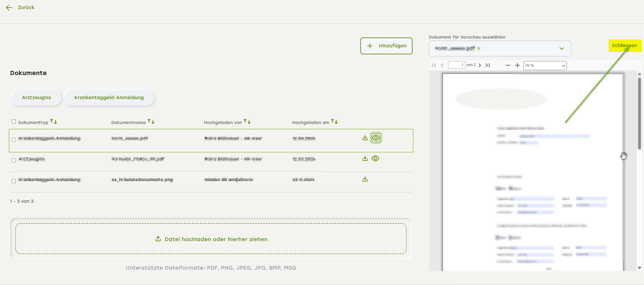Jump to last page in preview
This screenshot has height=285, width=644.
tap(488, 65)
